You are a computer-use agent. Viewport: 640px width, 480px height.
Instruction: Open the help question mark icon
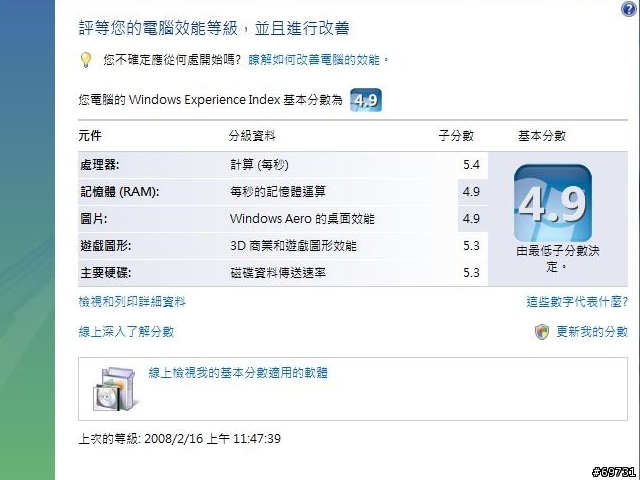coord(629,9)
